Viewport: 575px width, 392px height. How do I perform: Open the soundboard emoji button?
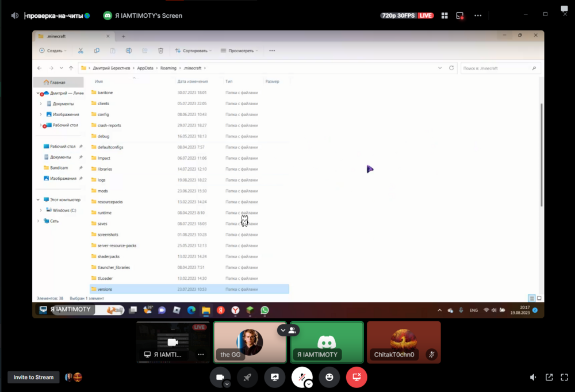(329, 377)
